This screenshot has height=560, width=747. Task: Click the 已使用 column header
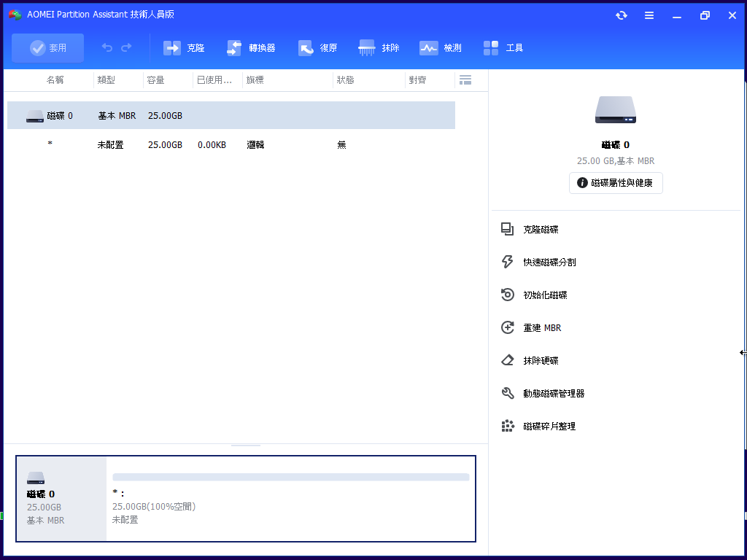click(214, 80)
